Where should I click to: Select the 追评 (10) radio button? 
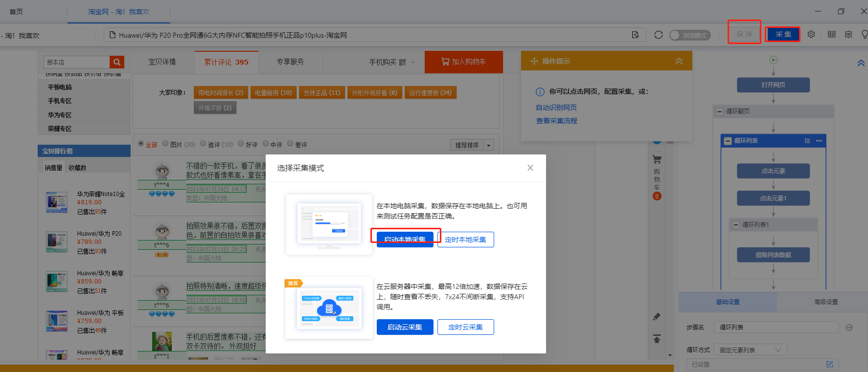[203, 144]
